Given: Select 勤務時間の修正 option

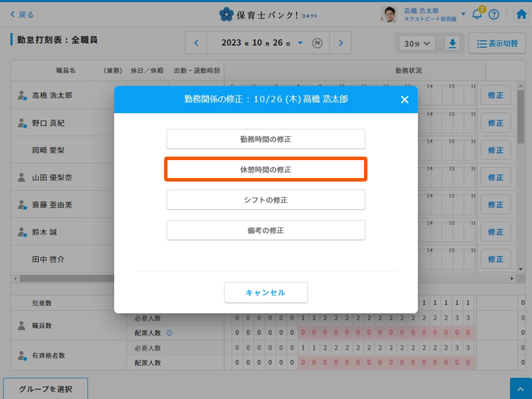Looking at the screenshot, I should pyautogui.click(x=266, y=139).
